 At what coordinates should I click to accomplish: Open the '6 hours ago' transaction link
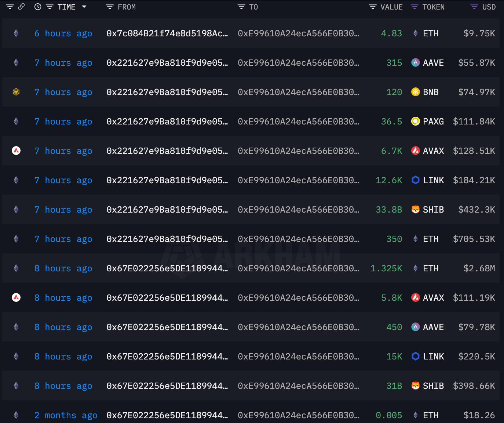click(x=63, y=33)
